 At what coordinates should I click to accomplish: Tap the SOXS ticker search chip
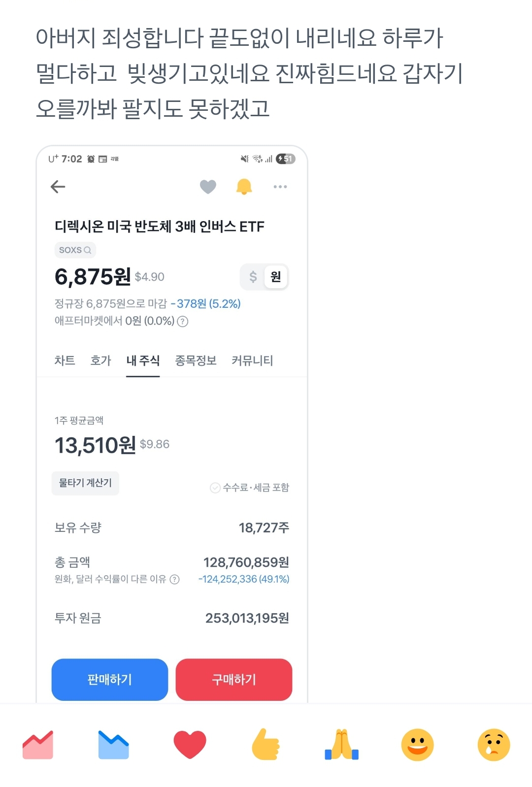tap(75, 250)
